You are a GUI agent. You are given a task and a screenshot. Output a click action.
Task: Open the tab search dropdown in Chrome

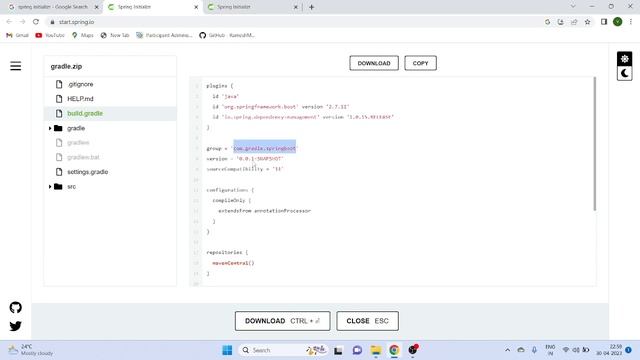click(x=573, y=7)
